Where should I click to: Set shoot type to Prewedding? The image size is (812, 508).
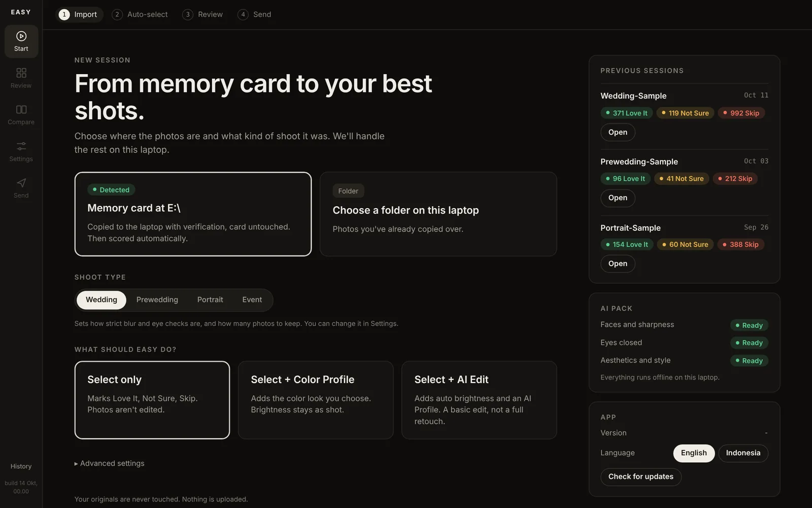coord(157,300)
